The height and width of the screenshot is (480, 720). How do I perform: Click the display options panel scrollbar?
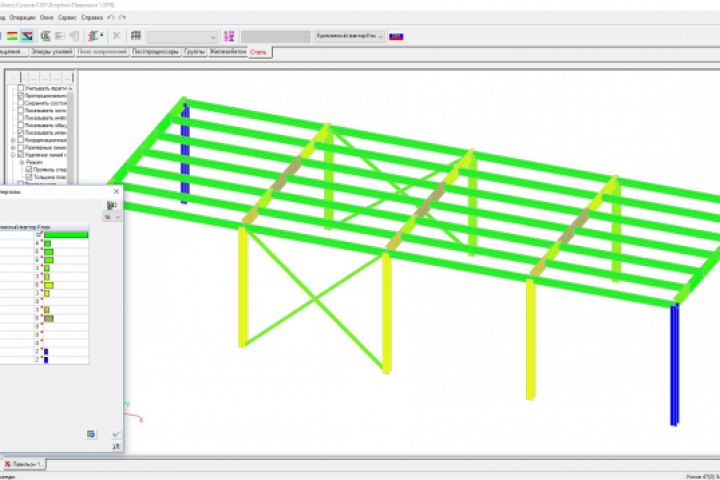pos(71,134)
